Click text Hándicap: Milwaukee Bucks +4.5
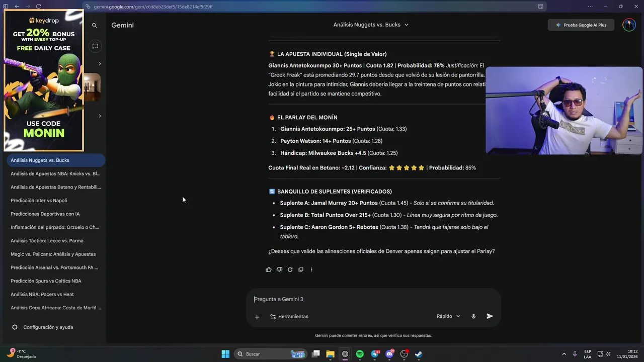The height and width of the screenshot is (362, 644). pyautogui.click(x=323, y=153)
